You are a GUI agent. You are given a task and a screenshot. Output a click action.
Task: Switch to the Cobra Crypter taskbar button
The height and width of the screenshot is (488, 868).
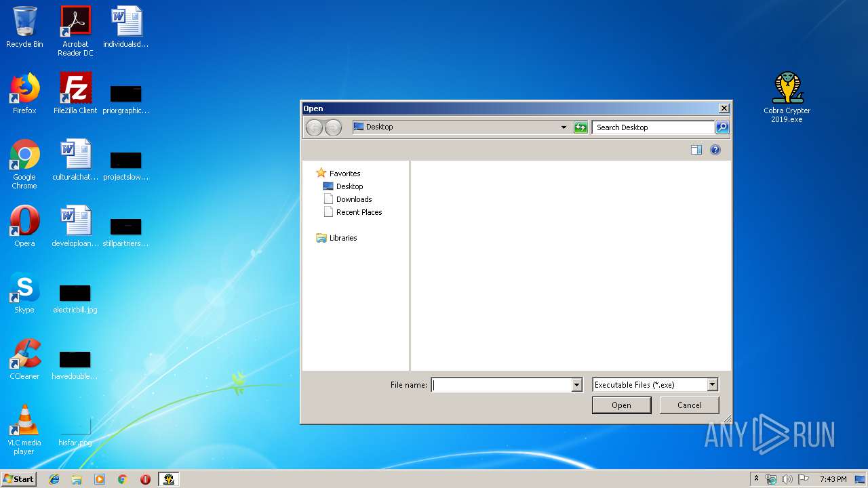coord(169,479)
